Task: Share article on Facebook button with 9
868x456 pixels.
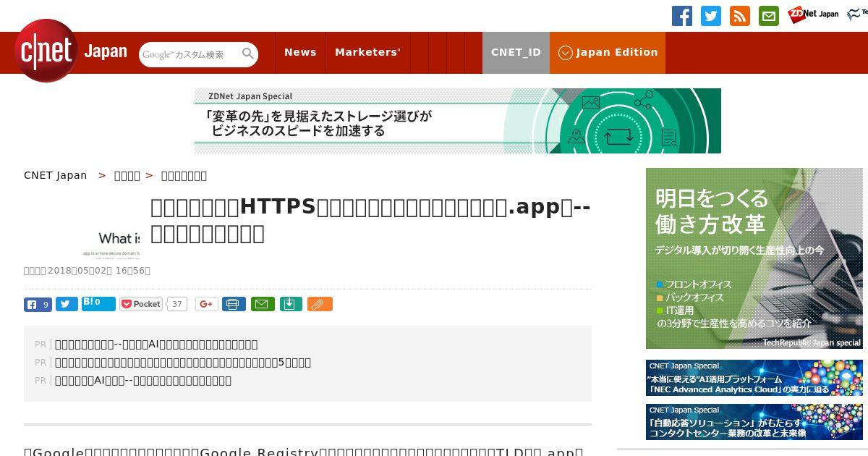Action: 38,304
